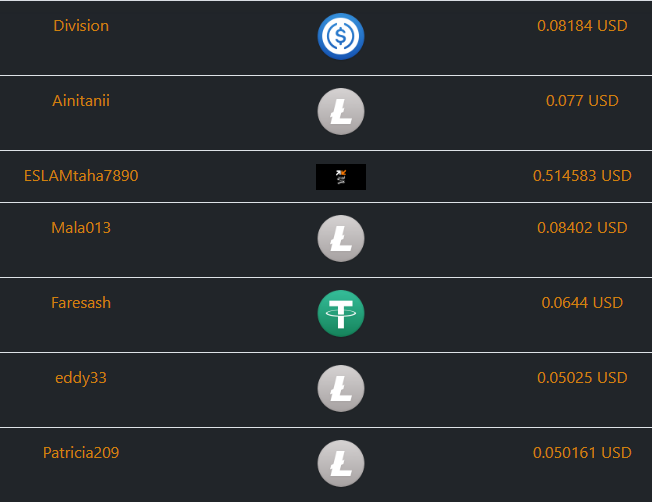The width and height of the screenshot is (652, 502).
Task: Open the eddy33 username link
Action: pyautogui.click(x=81, y=378)
